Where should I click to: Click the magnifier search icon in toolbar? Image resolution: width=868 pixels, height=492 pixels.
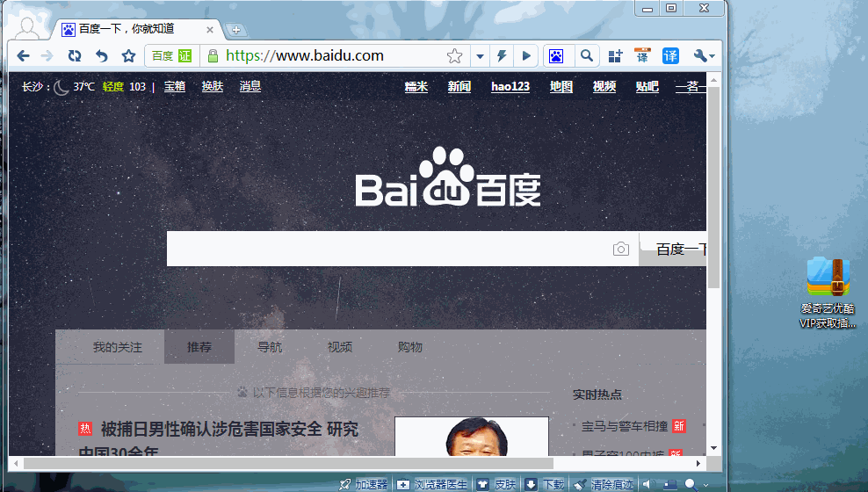587,55
